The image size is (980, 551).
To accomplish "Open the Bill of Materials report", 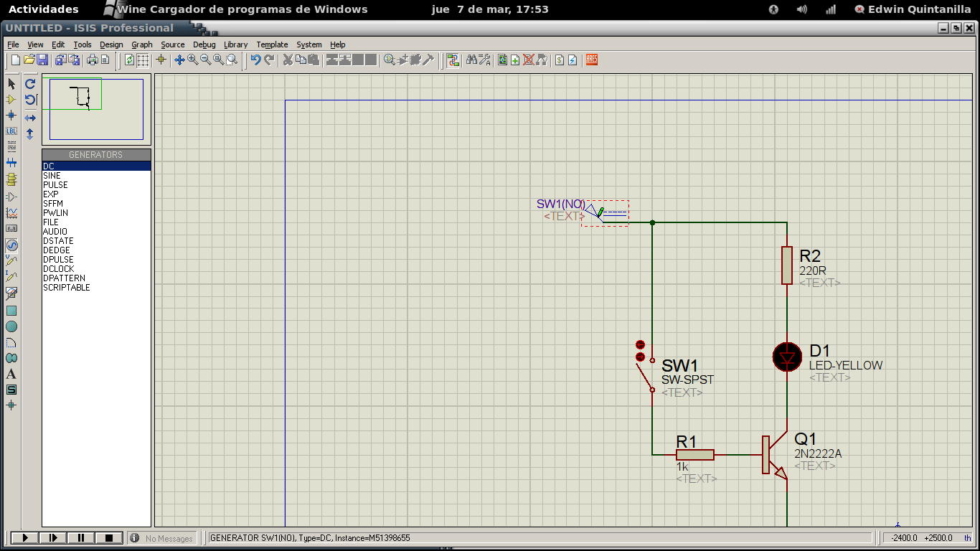I will pos(560,60).
